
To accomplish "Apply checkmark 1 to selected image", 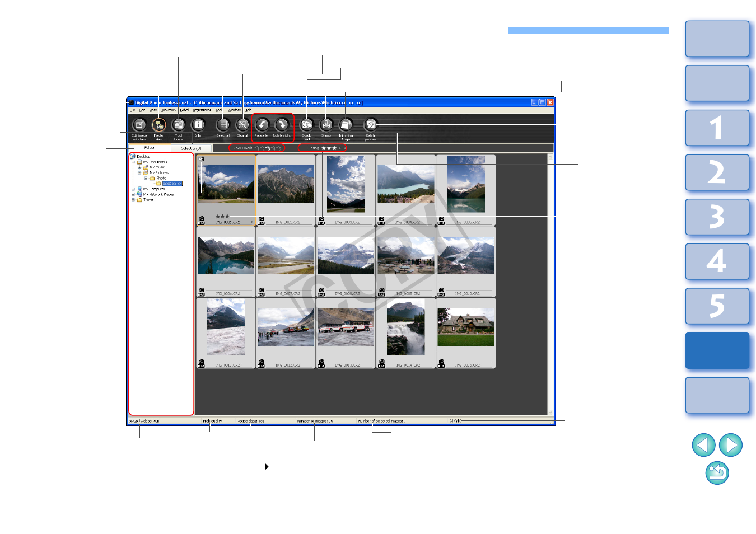I will coord(256,148).
